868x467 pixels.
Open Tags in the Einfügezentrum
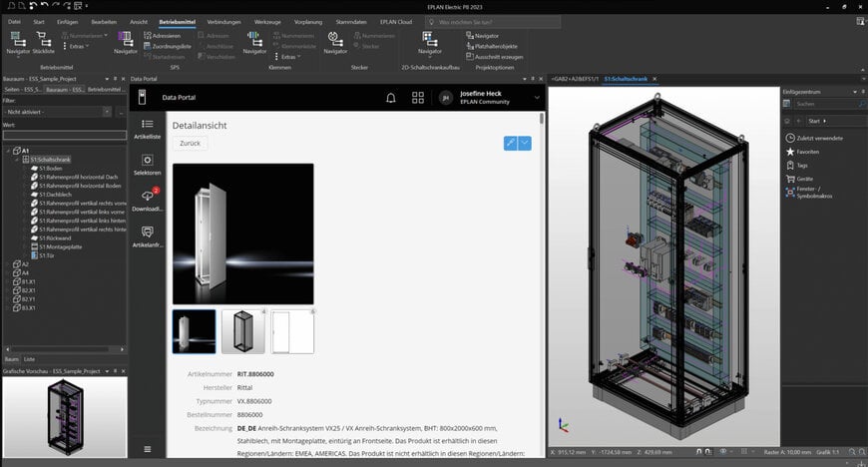tap(797, 165)
